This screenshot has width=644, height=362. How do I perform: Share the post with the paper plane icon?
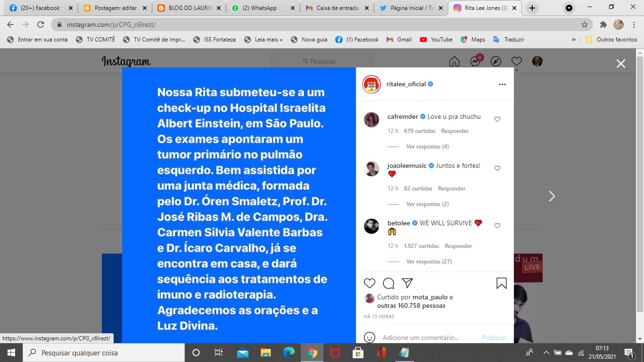(x=407, y=283)
